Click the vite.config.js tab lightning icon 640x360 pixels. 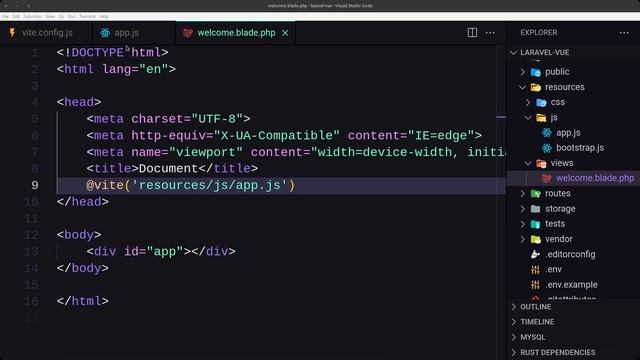(x=12, y=33)
